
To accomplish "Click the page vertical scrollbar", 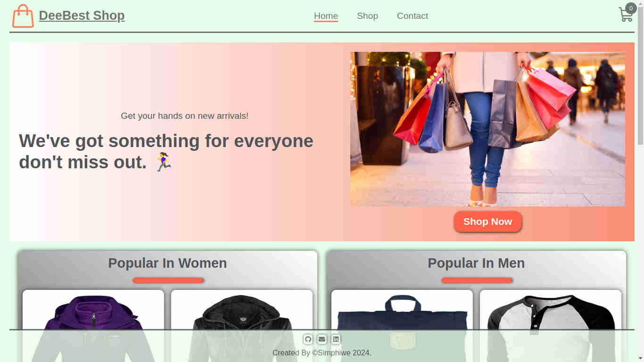I will click(640, 181).
